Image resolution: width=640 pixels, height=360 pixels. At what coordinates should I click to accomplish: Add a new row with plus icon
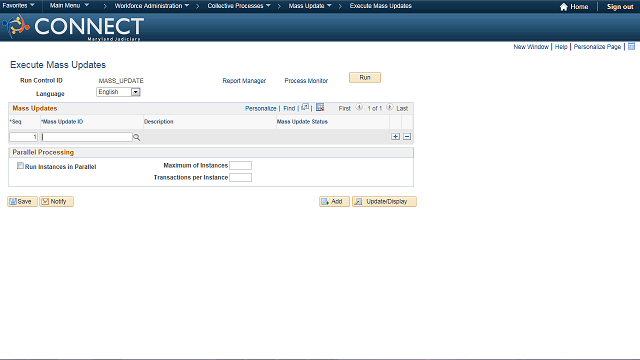395,137
